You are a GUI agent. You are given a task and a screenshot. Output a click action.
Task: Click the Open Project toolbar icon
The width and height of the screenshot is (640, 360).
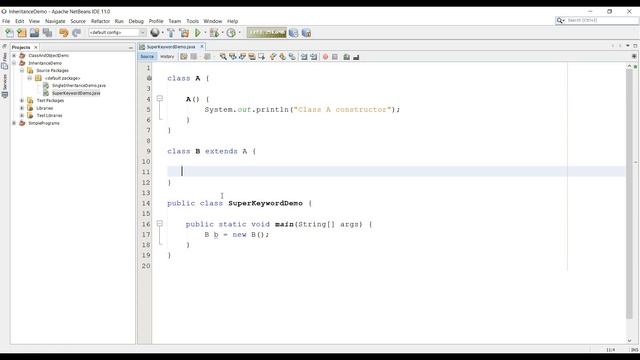[34, 33]
